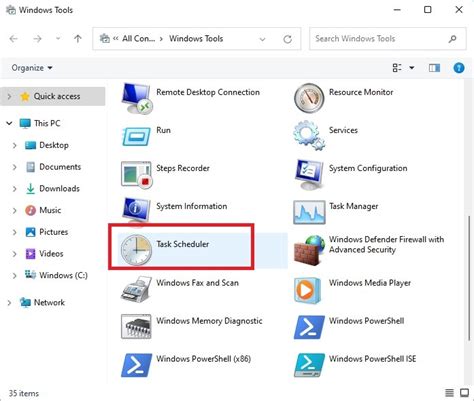The image size is (474, 401).
Task: Refresh the Windows Tools folder
Action: (x=288, y=39)
